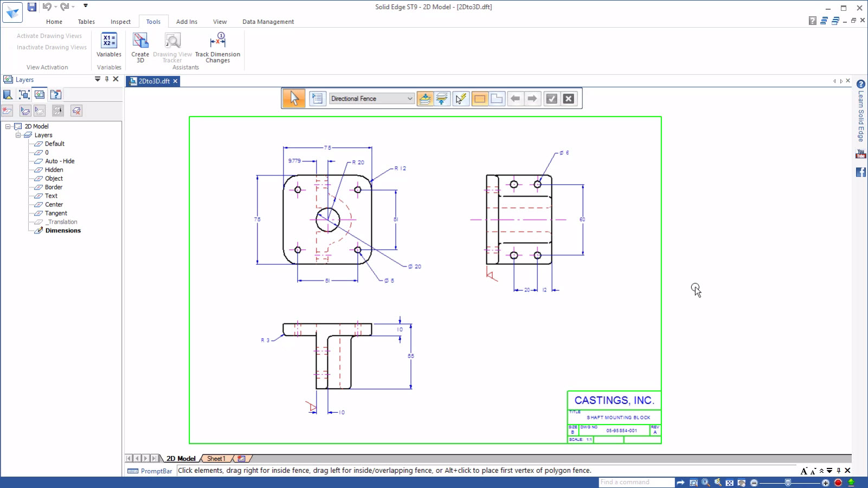This screenshot has width=868, height=488.
Task: Click the delete layer icon in Layers panel
Action: [x=76, y=110]
